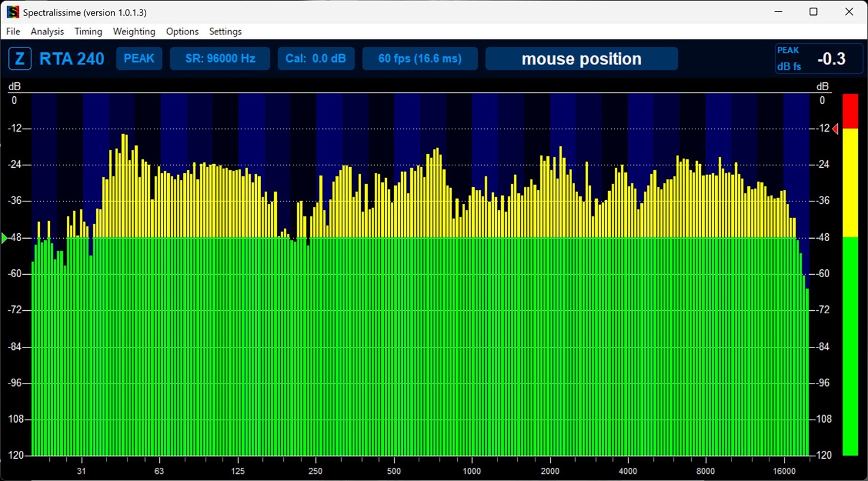Click the RTA 240 mode label
This screenshot has height=481, width=868.
tap(72, 59)
